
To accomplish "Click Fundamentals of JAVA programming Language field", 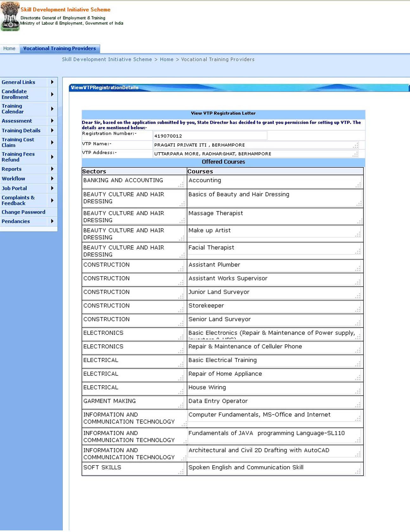I will pyautogui.click(x=275, y=436).
